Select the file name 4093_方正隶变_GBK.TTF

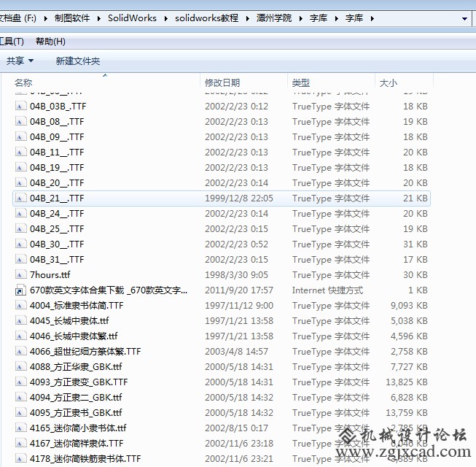point(79,382)
